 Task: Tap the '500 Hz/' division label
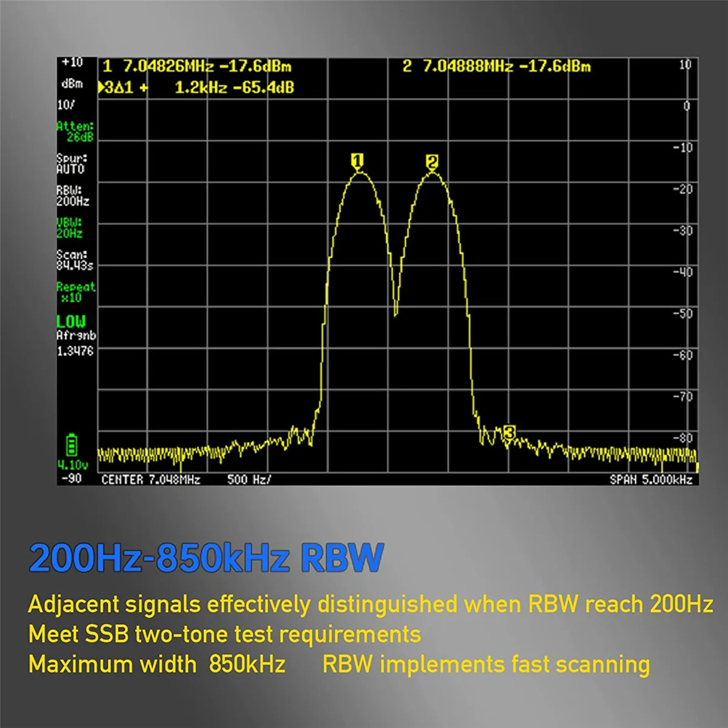249,479
